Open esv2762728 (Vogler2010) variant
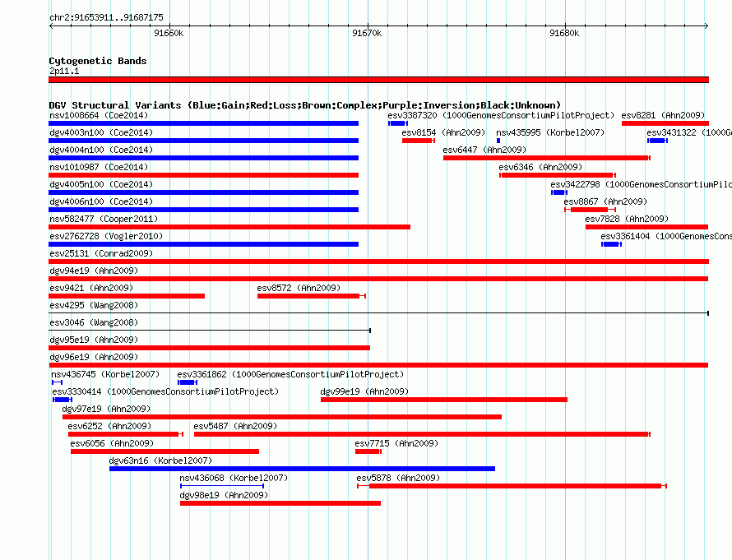This screenshot has width=732, height=560. (106, 236)
